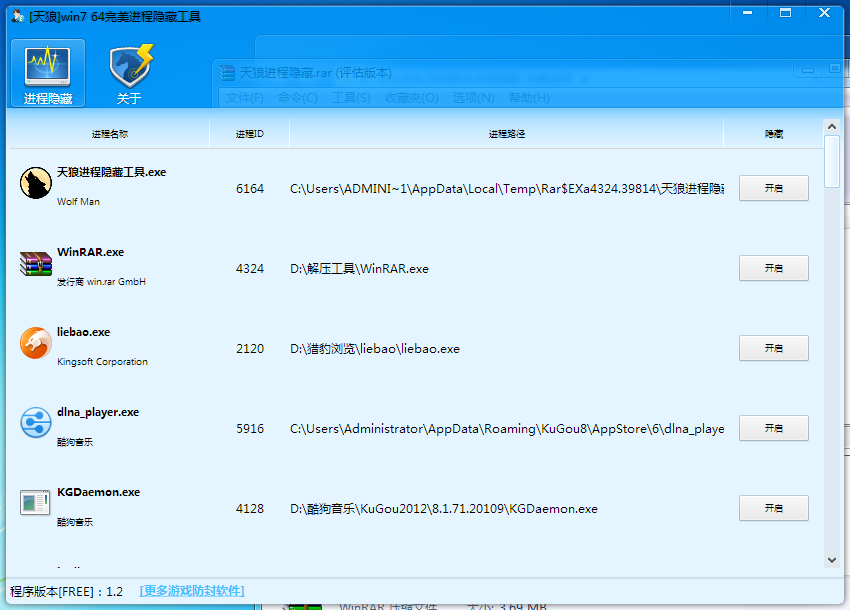Click the scrollbar down arrow
This screenshot has height=610, width=850.
[x=832, y=560]
